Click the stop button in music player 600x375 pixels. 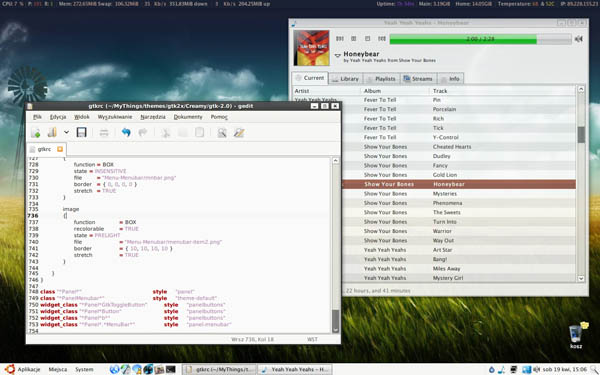tap(367, 39)
